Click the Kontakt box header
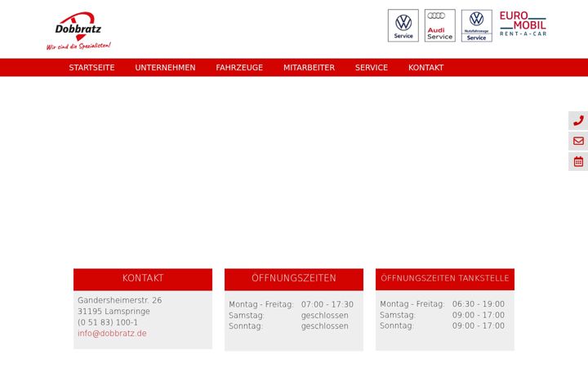The height and width of the screenshot is (368, 588). coord(143,280)
